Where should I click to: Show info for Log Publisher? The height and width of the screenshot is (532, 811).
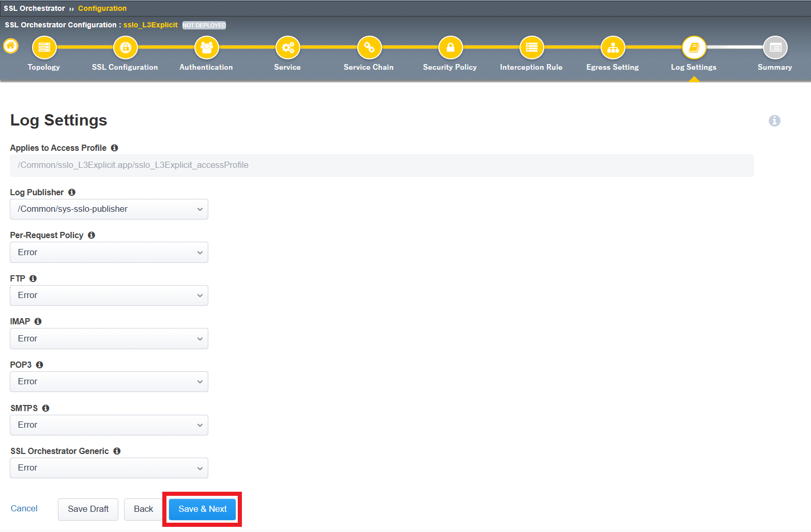(x=72, y=192)
